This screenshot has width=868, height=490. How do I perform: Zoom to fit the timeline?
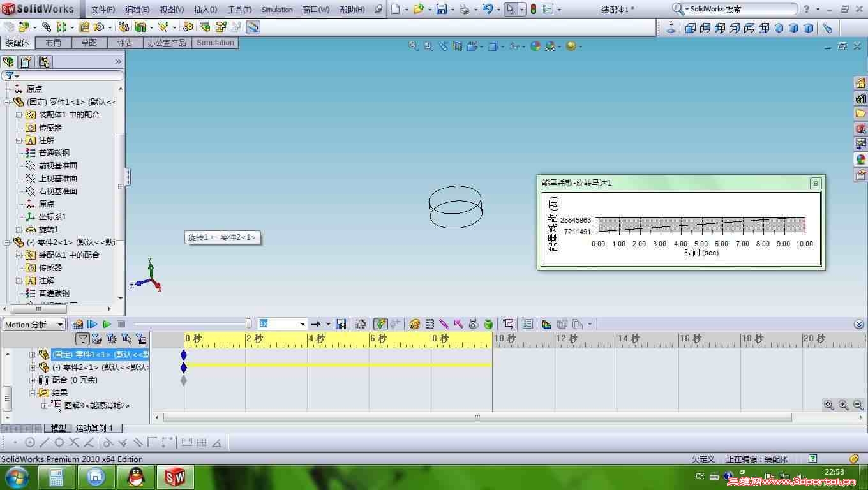point(829,405)
